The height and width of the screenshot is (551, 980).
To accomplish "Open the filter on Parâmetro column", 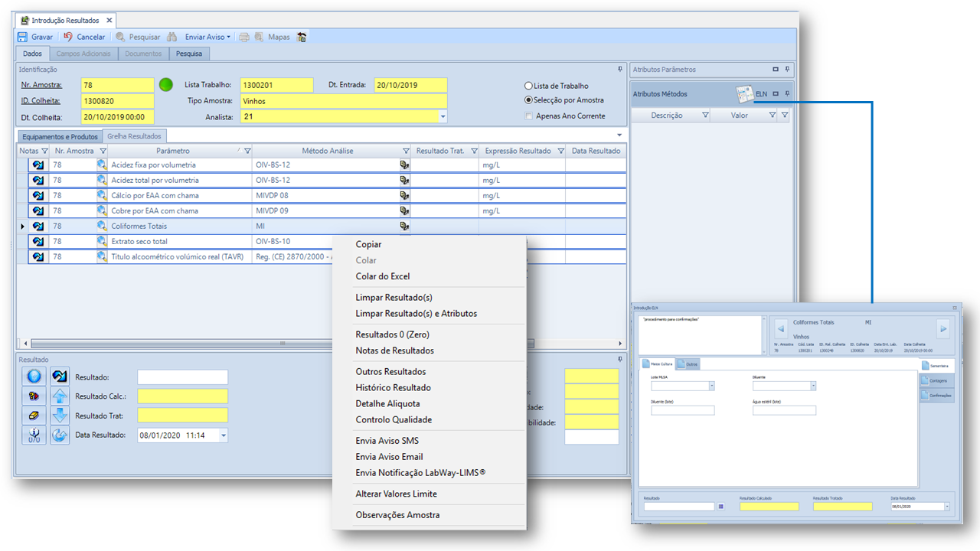I will (247, 151).
